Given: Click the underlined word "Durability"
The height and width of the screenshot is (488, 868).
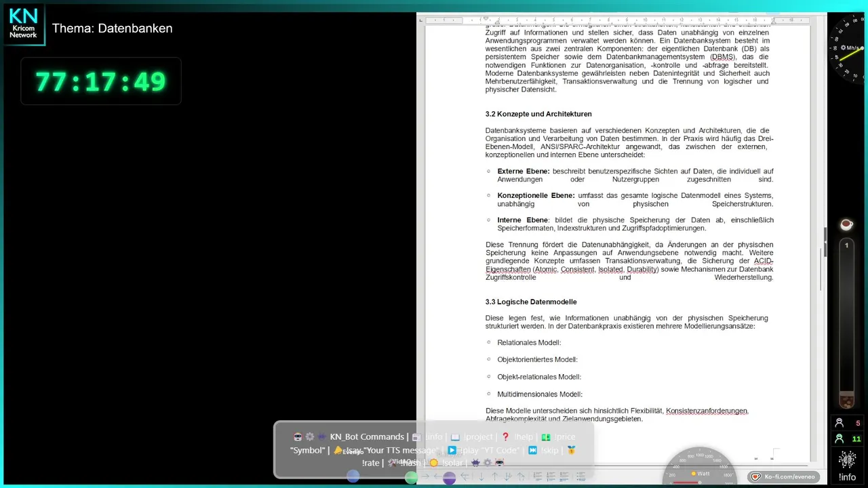Looking at the screenshot, I should pos(642,269).
